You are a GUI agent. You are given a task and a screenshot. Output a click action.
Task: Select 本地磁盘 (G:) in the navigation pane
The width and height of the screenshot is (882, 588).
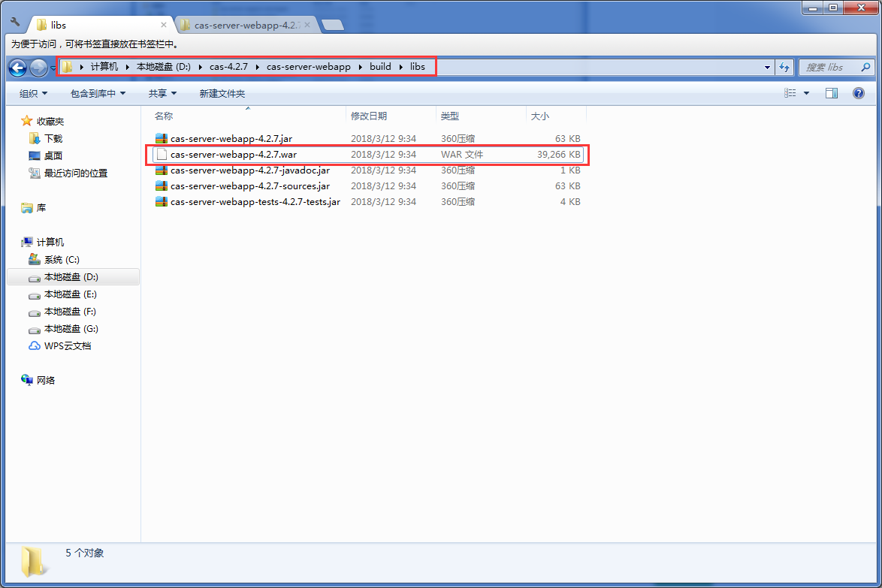(71, 329)
